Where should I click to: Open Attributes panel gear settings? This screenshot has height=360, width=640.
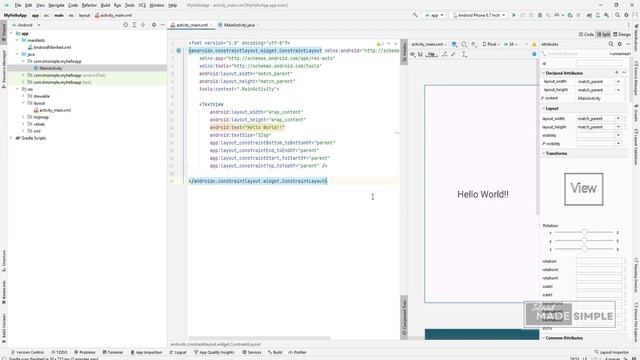pyautogui.click(x=620, y=44)
